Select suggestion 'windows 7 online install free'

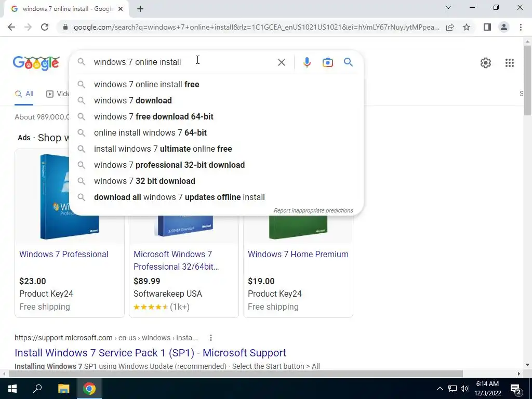click(217, 85)
